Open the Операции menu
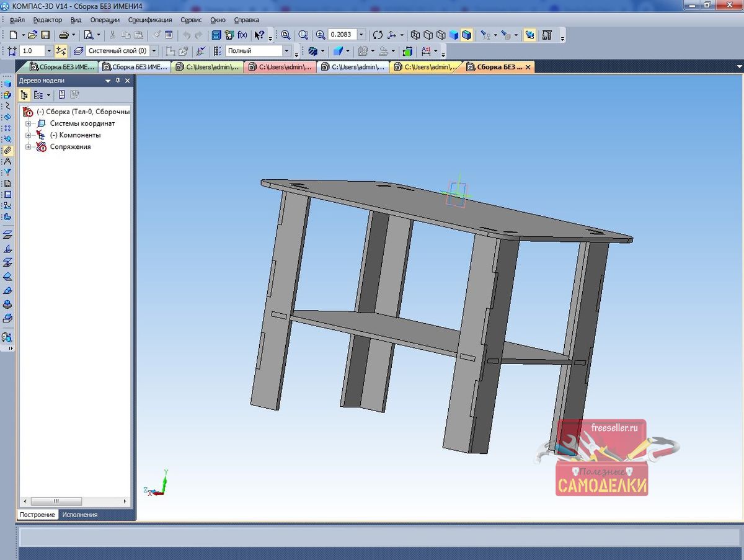Screen dimensions: 744x560 point(104,20)
